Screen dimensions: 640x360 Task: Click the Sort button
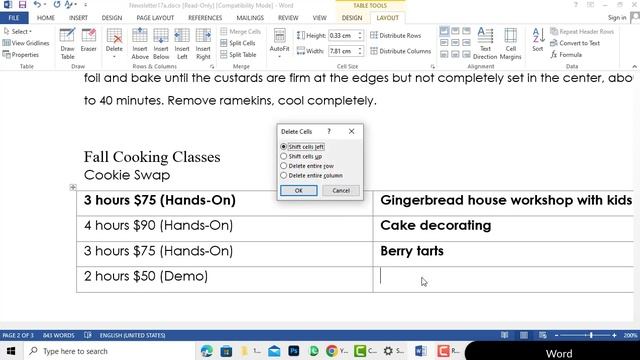(x=538, y=40)
